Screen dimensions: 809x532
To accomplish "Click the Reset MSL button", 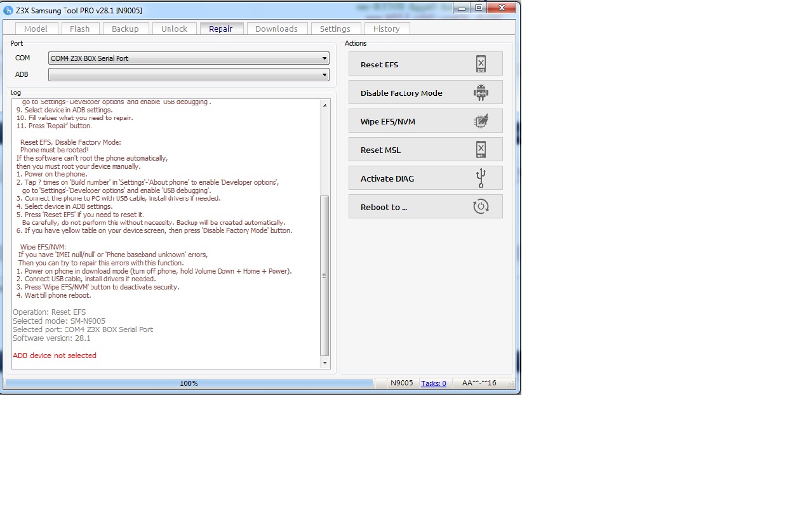I will coord(425,150).
